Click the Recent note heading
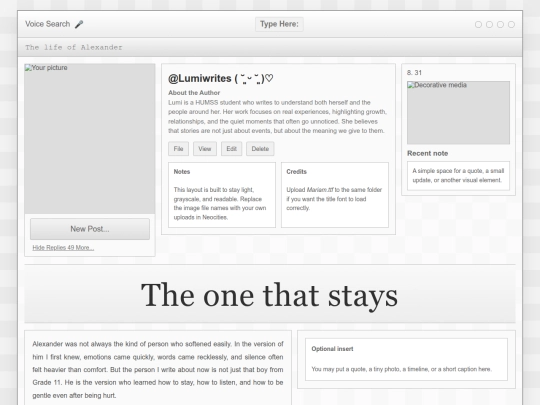This screenshot has width=540, height=405. click(427, 154)
